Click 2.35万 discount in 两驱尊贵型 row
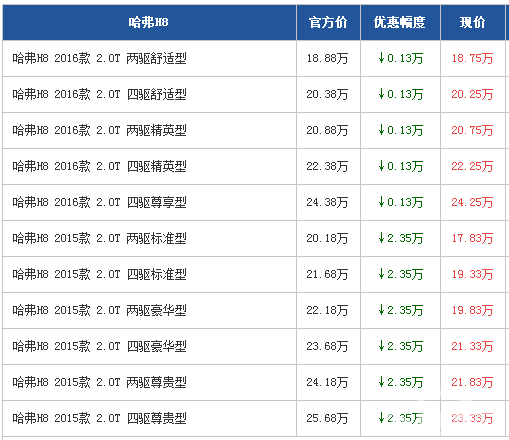Image resolution: width=509 pixels, height=440 pixels. (x=401, y=382)
